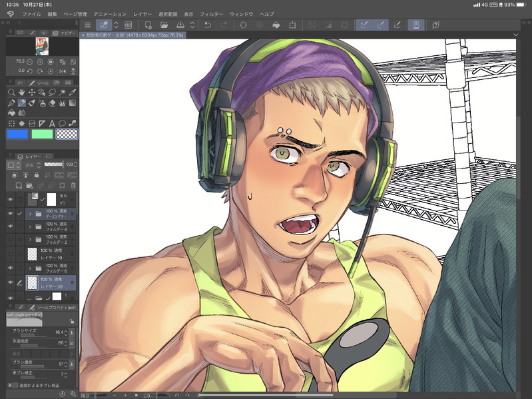Flip canvas horizontally in Navigator
The width and height of the screenshot is (532, 399).
click(x=63, y=71)
